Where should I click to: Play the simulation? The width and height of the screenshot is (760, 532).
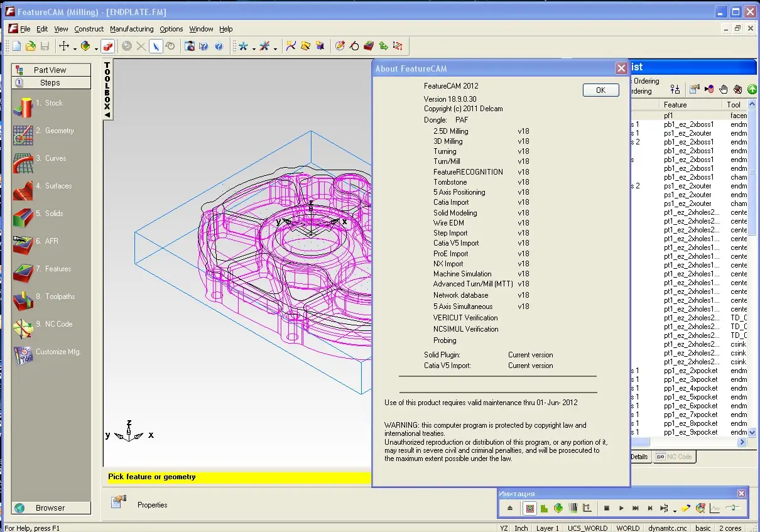click(x=621, y=508)
